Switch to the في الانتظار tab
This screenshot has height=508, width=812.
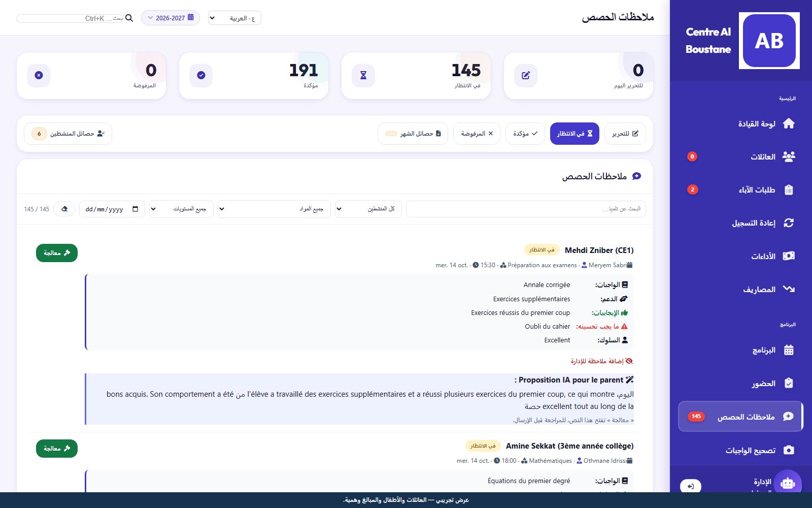click(574, 134)
